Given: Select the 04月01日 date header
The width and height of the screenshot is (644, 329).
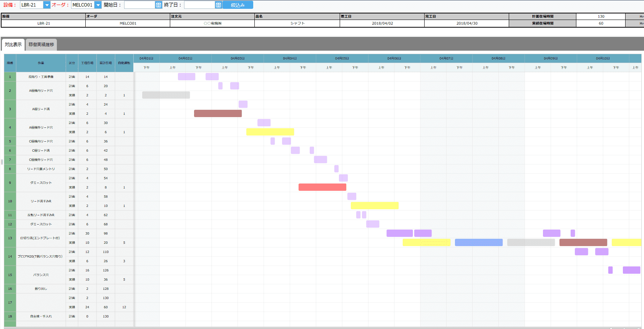Looking at the screenshot, I should tap(146, 58).
